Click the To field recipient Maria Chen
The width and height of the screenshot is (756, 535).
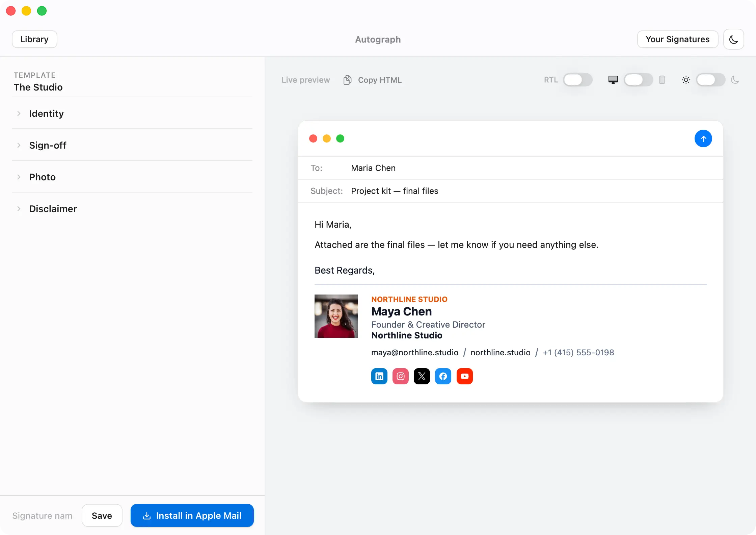373,168
